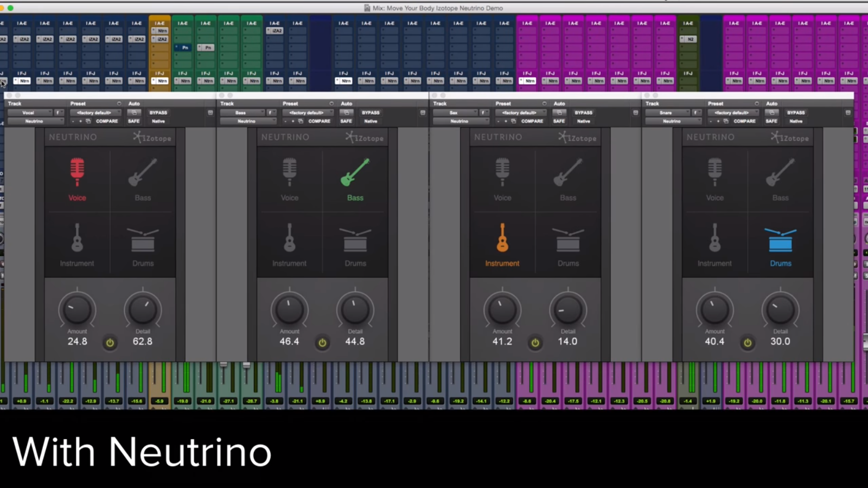Click the green Bass guitar icon in Bass track Neutrino
The image size is (868, 488).
355,172
